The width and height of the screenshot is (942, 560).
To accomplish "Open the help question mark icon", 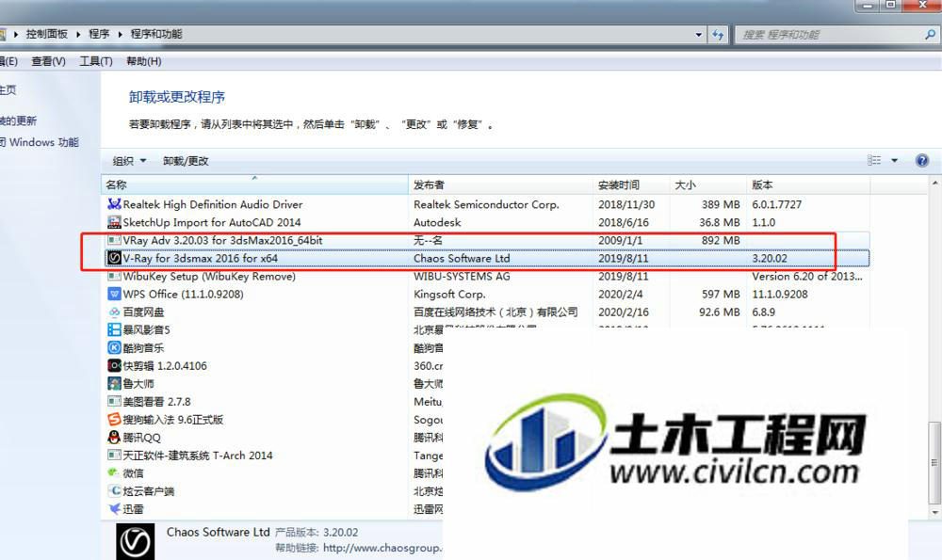I will (922, 160).
